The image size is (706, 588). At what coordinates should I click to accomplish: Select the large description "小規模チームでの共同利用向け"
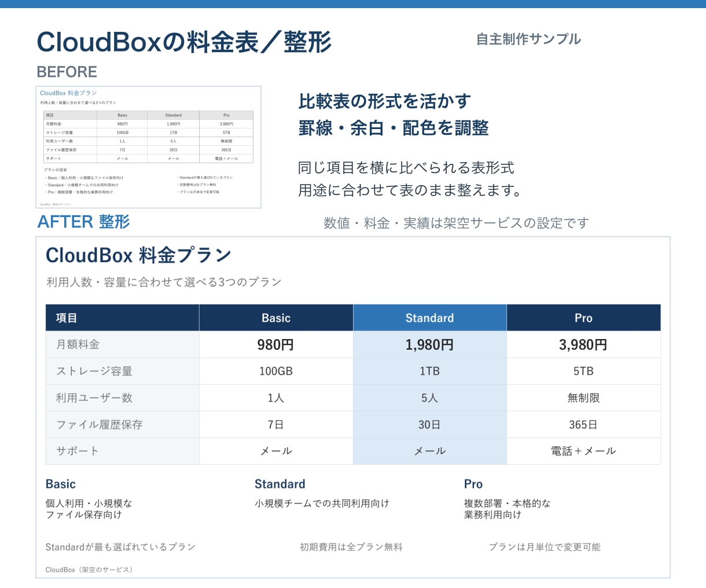click(x=322, y=504)
